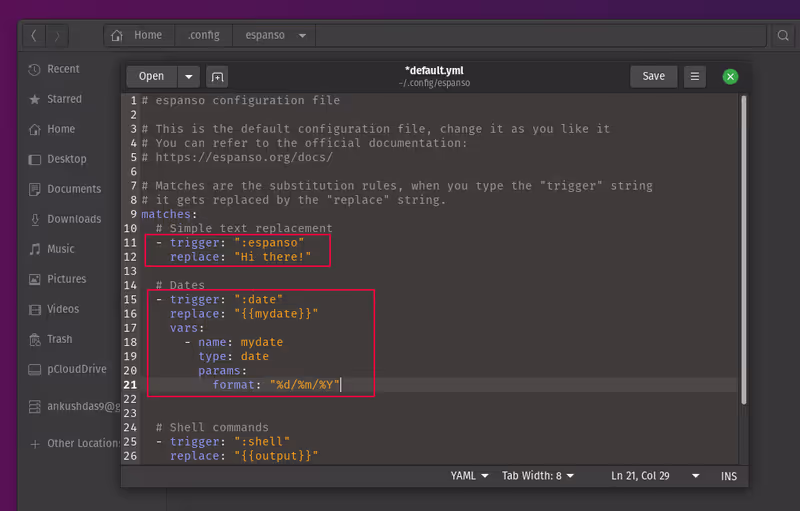Open Music in the sidebar
The height and width of the screenshot is (511, 800).
pyautogui.click(x=61, y=249)
